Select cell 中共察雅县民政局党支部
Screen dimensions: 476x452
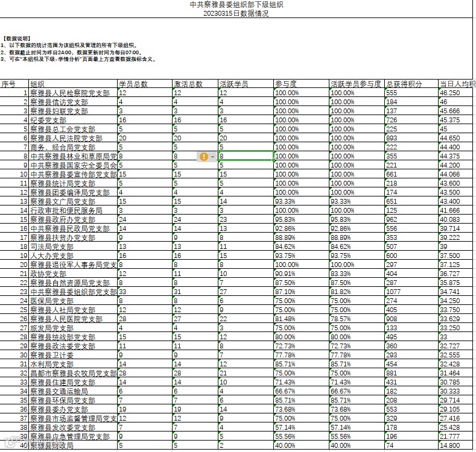point(73,228)
